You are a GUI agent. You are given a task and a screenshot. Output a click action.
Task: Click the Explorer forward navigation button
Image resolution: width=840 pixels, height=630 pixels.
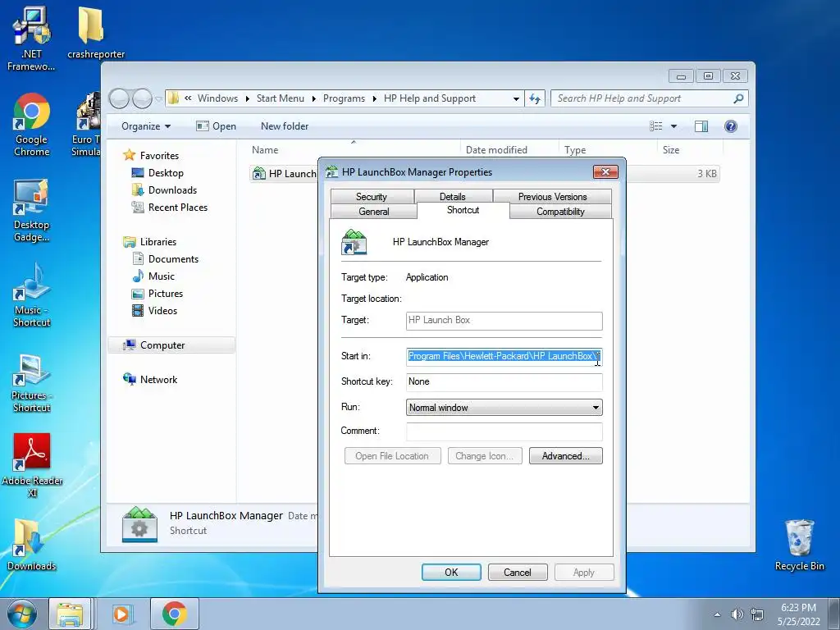tap(142, 98)
